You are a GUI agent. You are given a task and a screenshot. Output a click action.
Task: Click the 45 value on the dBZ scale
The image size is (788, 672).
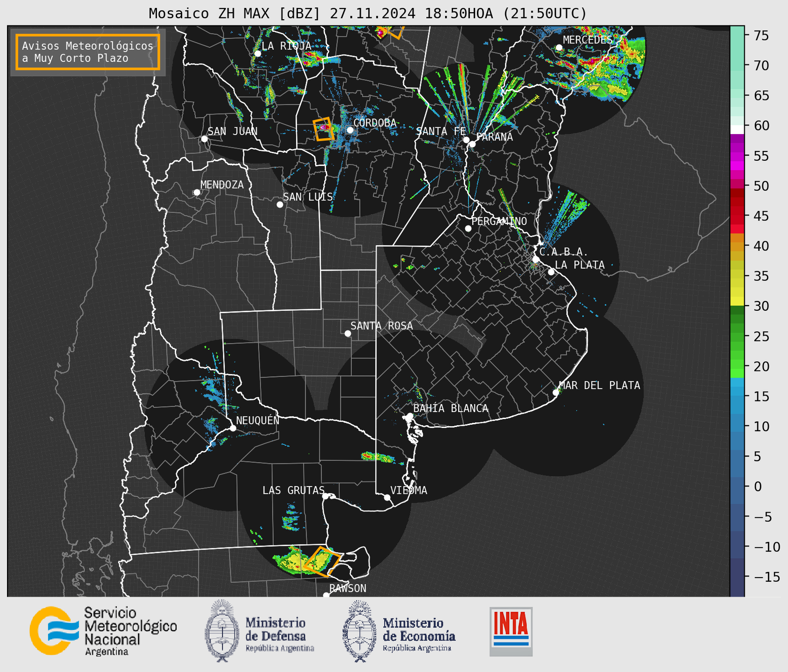(x=761, y=216)
